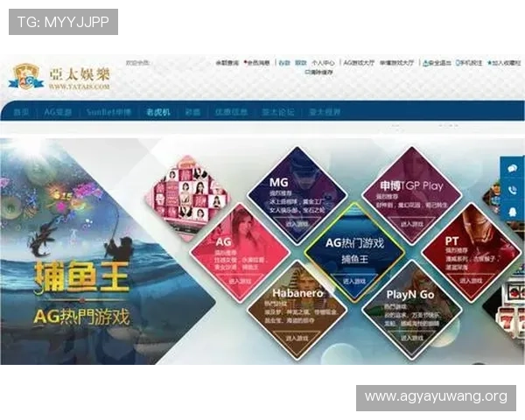The image size is (525, 420).
Task: Click 进入游戏 in the PlayN Go diamond
Action: pos(412,339)
